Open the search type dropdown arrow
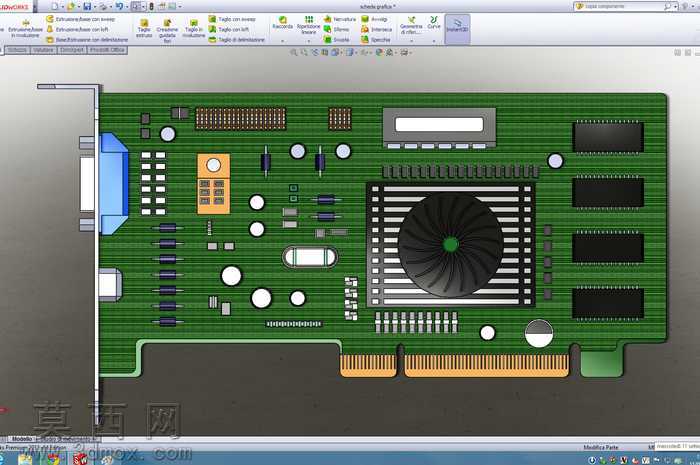 (x=675, y=6)
